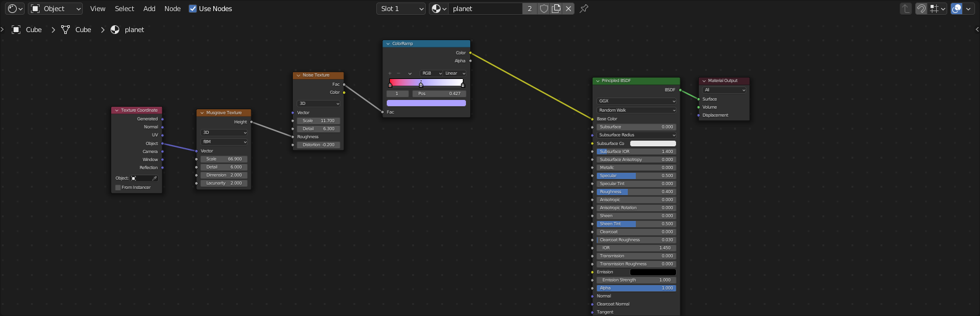Open the Musgrave fBM type dropdown
Image resolution: width=980 pixels, height=316 pixels.
[224, 142]
